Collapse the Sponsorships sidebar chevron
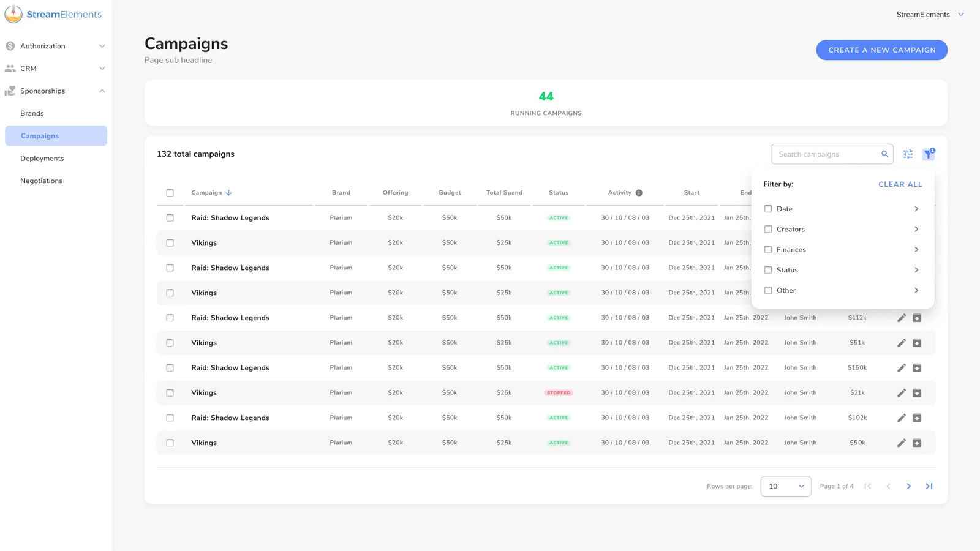Screen dimensions: 980x551 click(x=102, y=91)
